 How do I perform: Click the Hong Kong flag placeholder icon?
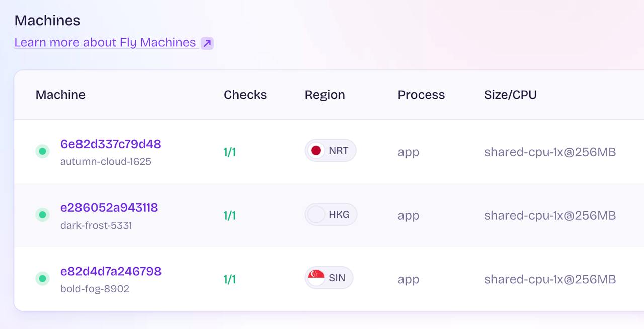pyautogui.click(x=316, y=214)
